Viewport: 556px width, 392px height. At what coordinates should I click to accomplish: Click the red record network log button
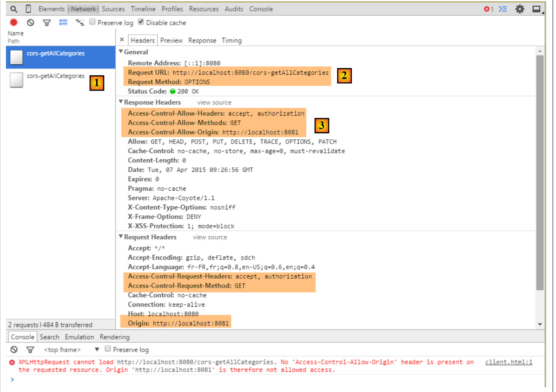click(x=14, y=23)
